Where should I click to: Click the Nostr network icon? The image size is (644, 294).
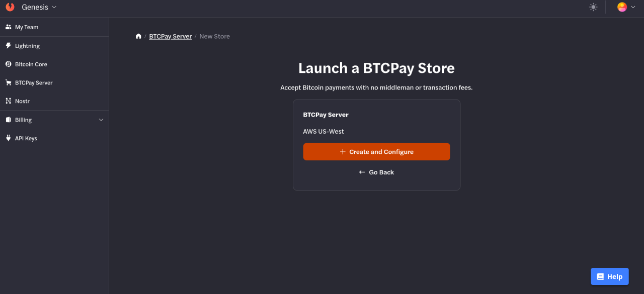tap(8, 101)
